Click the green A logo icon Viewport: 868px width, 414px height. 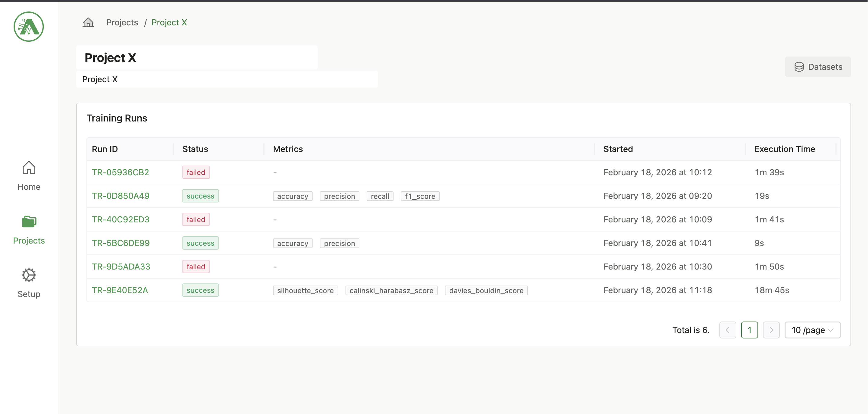point(29,27)
